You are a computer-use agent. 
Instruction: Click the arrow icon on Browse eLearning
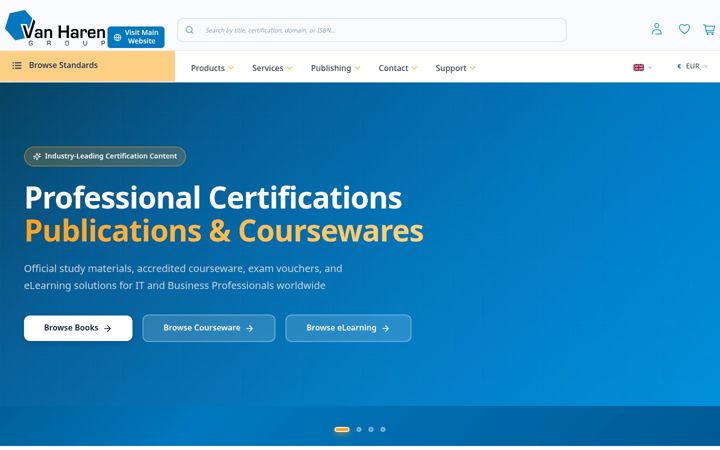pos(385,329)
